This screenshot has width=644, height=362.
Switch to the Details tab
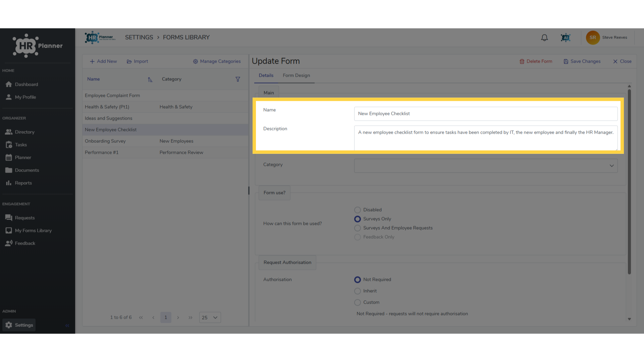point(266,75)
